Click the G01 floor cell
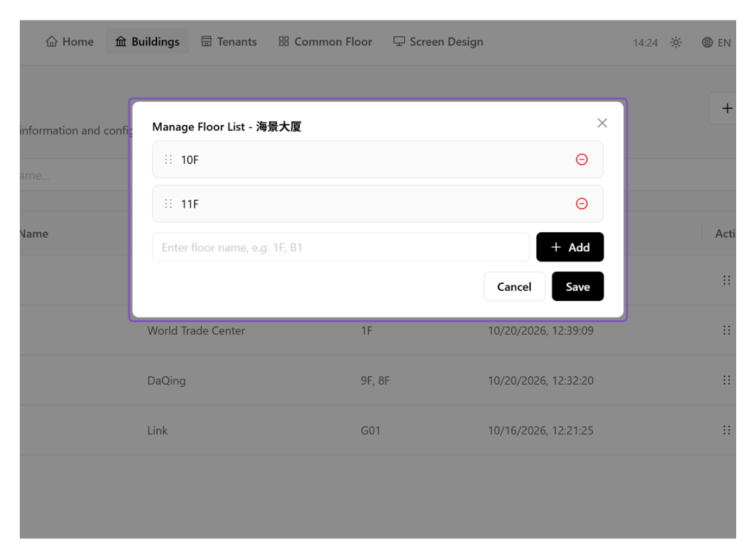Image resolution: width=756 pixels, height=559 pixels. pos(370,430)
